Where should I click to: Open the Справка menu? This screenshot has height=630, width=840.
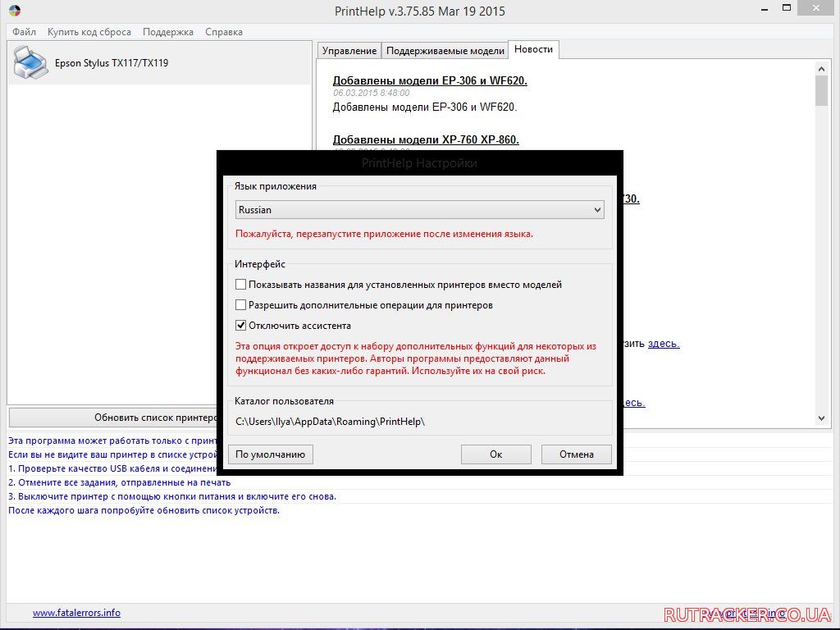click(224, 32)
